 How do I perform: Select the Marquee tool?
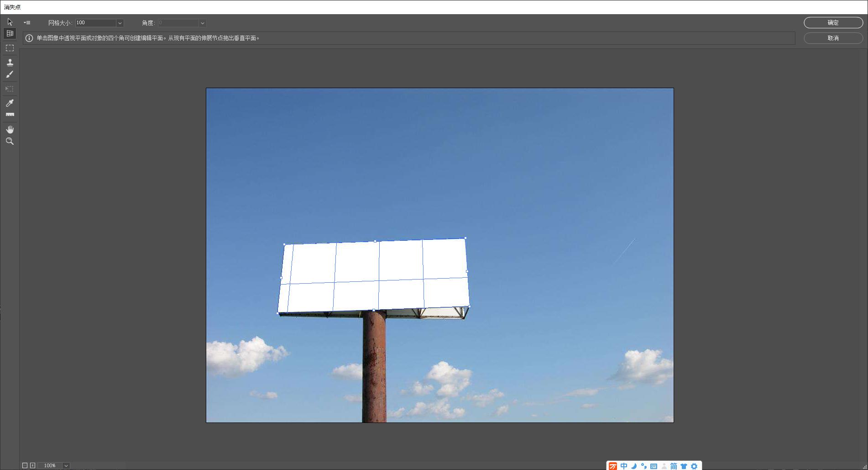coord(9,48)
